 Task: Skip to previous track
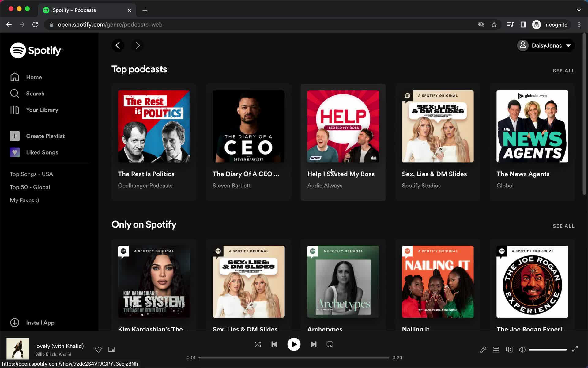tap(274, 344)
